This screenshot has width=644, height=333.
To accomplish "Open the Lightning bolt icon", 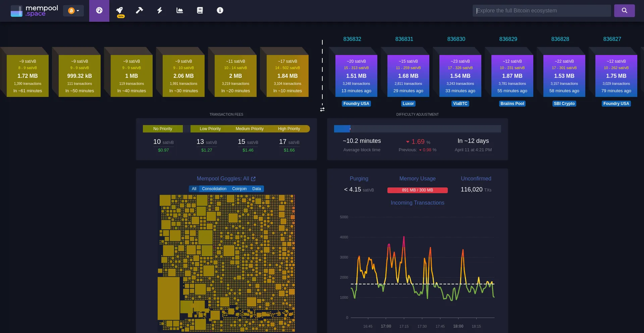I will coord(160,10).
